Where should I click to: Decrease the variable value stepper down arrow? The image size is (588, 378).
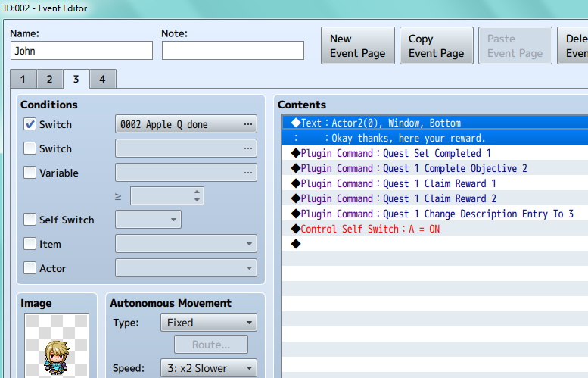[x=197, y=200]
